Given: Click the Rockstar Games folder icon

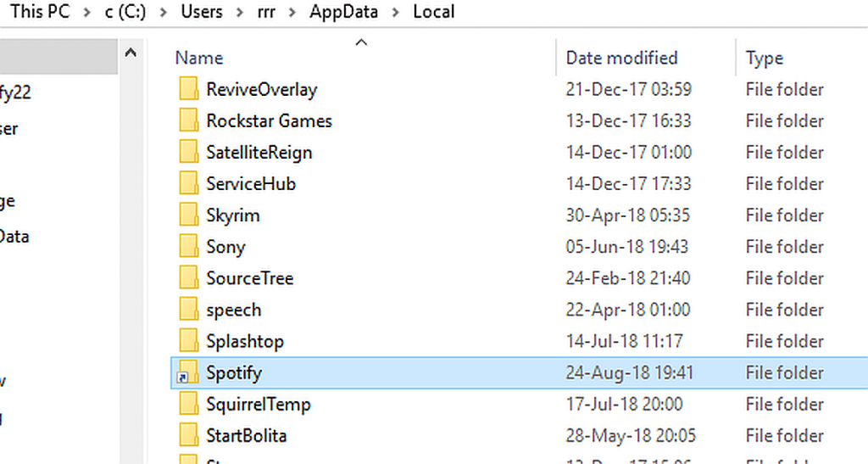Looking at the screenshot, I should click(x=188, y=121).
